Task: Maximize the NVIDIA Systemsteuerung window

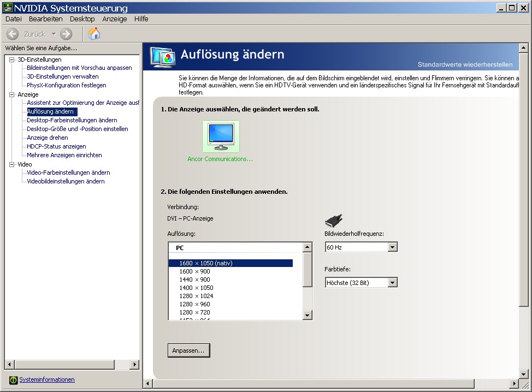Action: click(x=512, y=8)
